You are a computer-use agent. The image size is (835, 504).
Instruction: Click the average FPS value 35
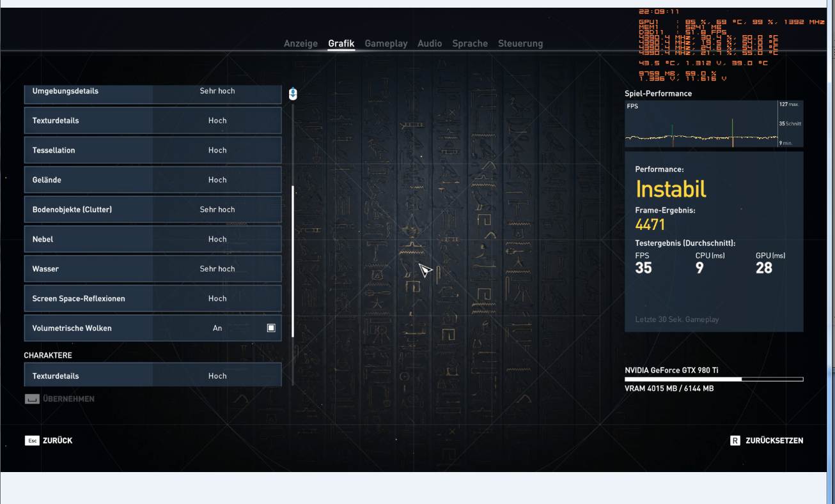pos(643,268)
